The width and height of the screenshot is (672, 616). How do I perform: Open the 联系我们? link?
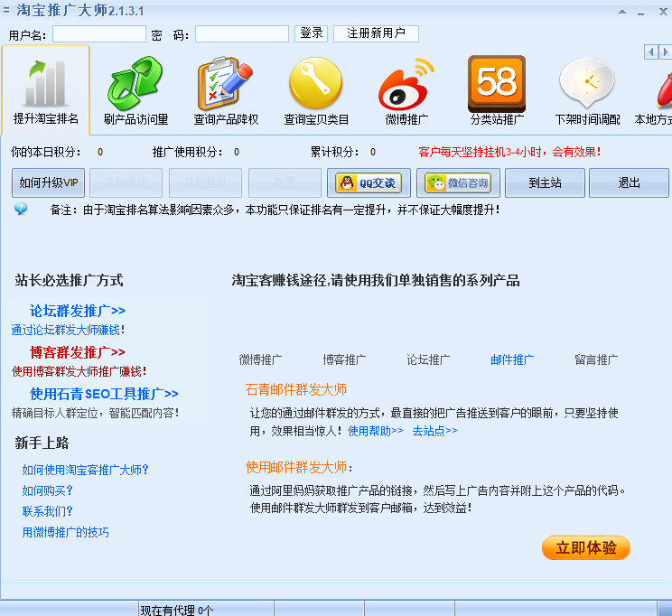(48, 511)
